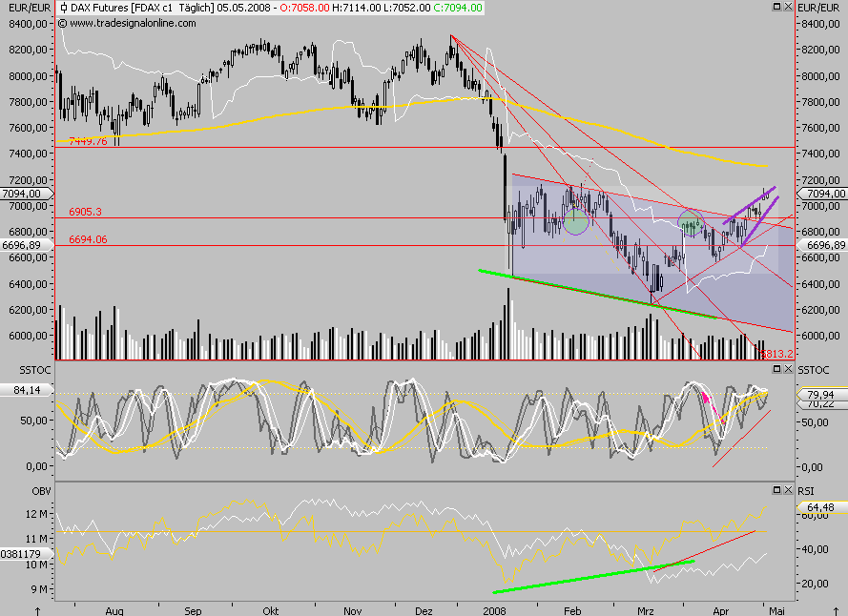This screenshot has width=848, height=616.
Task: Close the DAX Futures price chart panel
Action: pyautogui.click(x=788, y=7)
